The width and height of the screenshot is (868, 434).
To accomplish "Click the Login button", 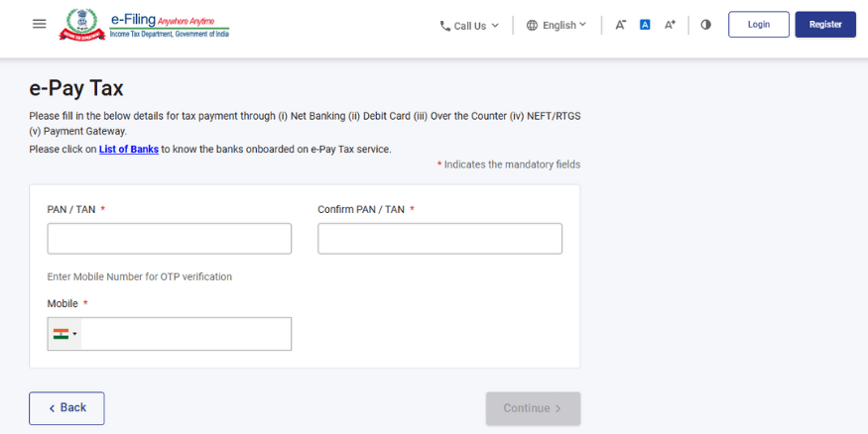I will click(759, 25).
